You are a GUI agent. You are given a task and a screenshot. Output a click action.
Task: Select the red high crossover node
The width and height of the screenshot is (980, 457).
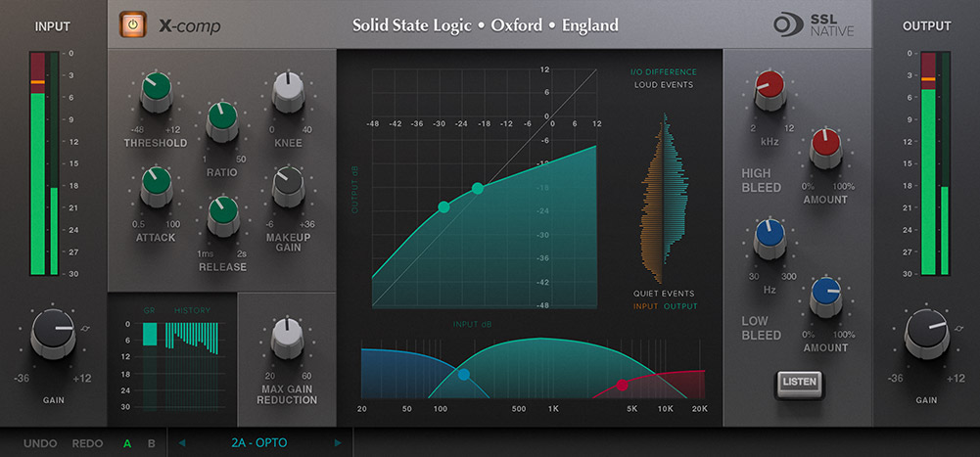pyautogui.click(x=621, y=385)
